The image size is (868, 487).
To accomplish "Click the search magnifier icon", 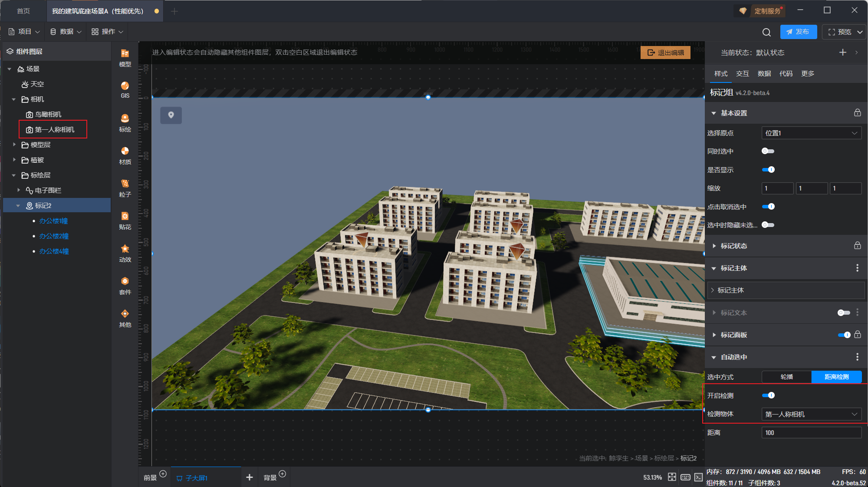I will pyautogui.click(x=766, y=32).
